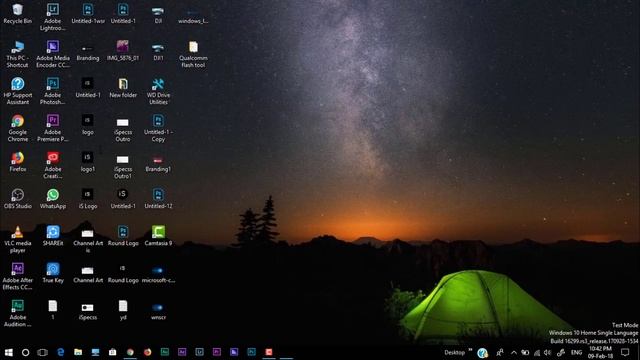This screenshot has width=640, height=360.
Task: Launch Firefox from the taskbar
Action: (x=147, y=352)
